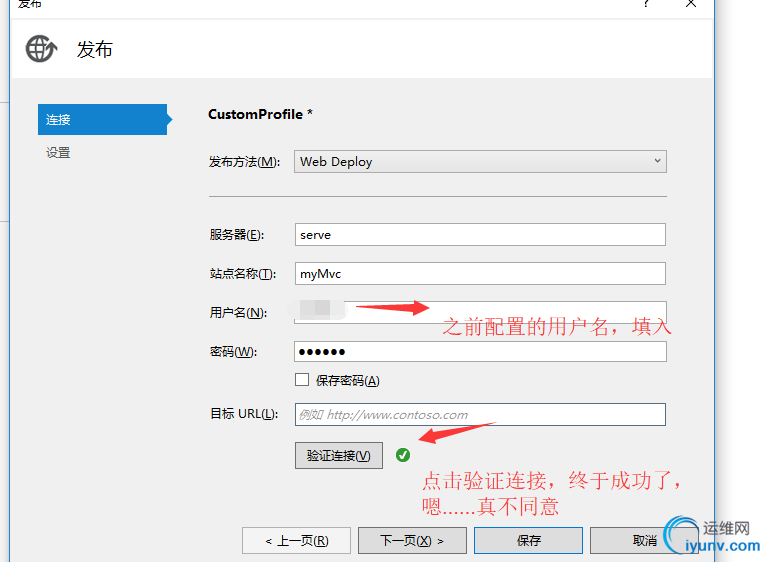This screenshot has width=766, height=562.
Task: Click the 取消 button
Action: tap(644, 540)
